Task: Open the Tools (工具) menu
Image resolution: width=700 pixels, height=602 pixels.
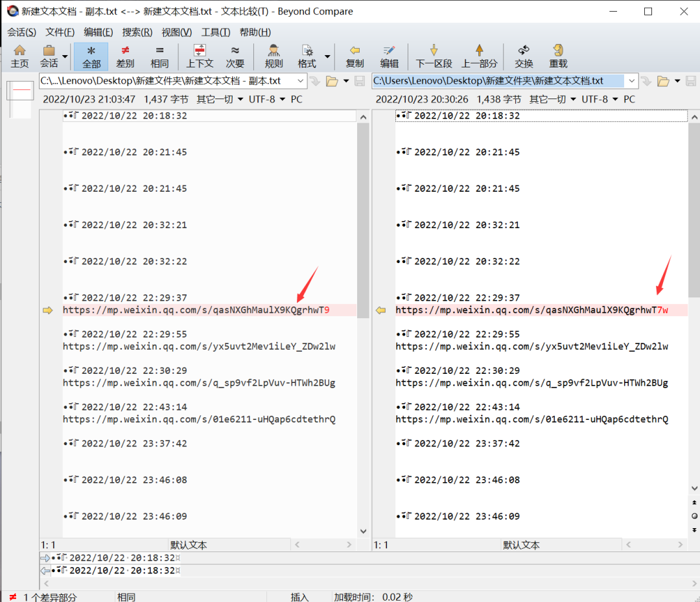Action: pyautogui.click(x=216, y=32)
